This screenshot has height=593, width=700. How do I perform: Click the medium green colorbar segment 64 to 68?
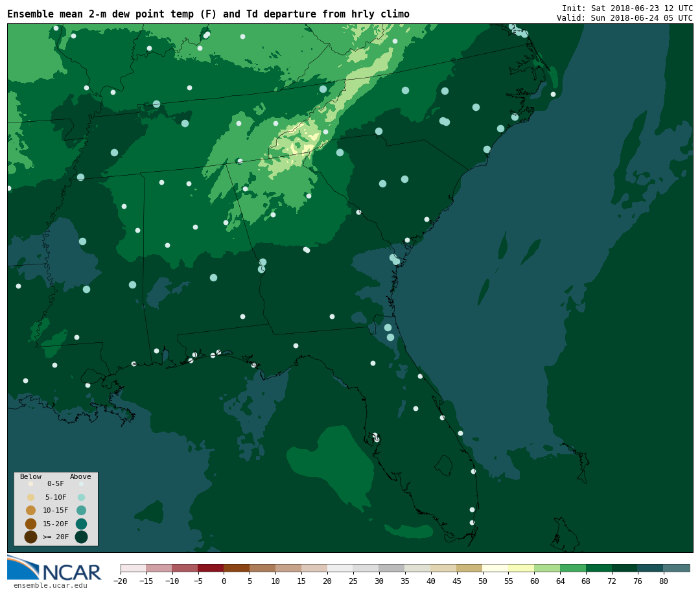573,568
